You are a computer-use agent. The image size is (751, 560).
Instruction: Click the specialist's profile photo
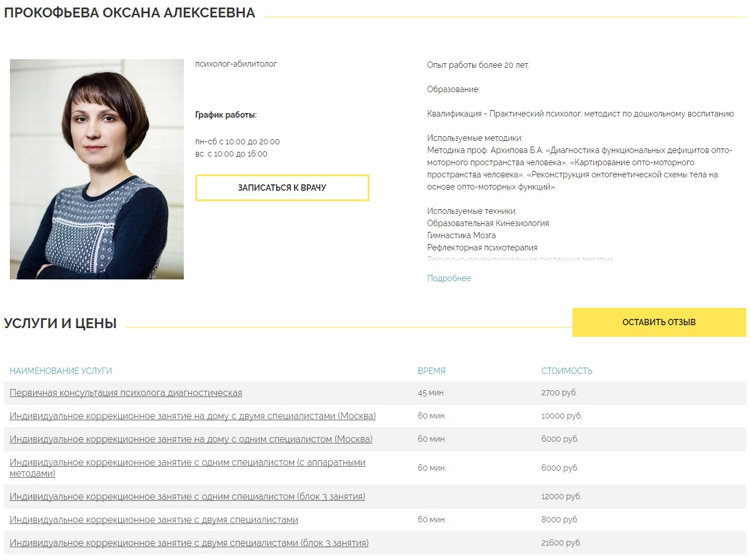coord(97,169)
